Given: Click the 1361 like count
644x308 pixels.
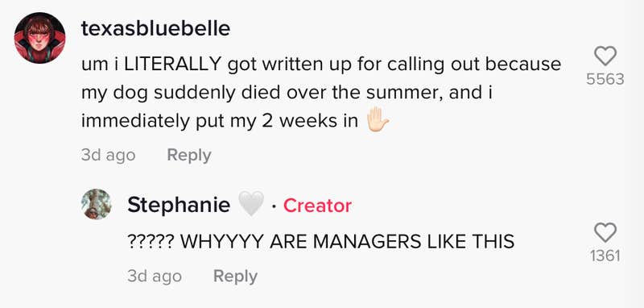Looking at the screenshot, I should click(605, 256).
